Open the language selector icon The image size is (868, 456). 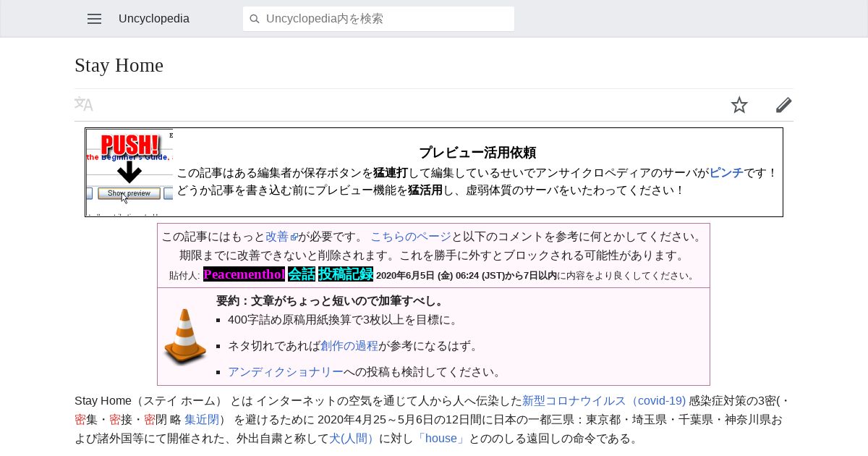[84, 105]
